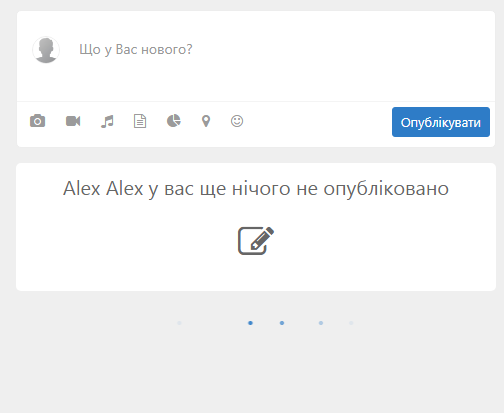Click the Опублікувати button

pos(441,122)
